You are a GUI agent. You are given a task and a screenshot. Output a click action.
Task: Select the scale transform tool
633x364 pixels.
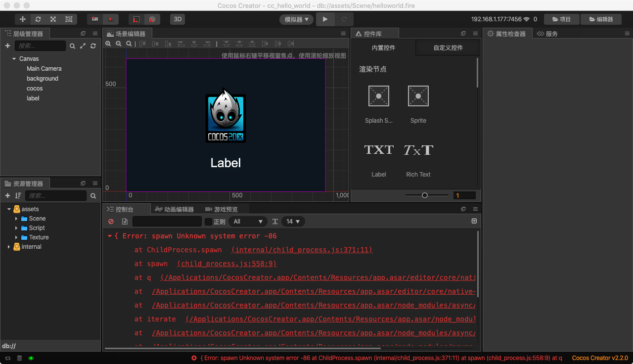pyautogui.click(x=53, y=19)
